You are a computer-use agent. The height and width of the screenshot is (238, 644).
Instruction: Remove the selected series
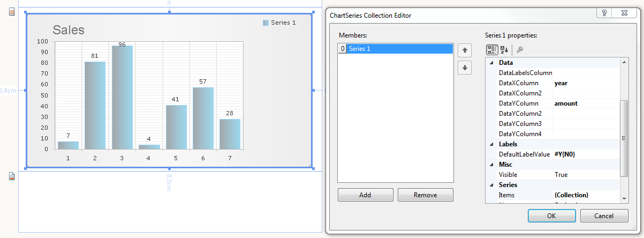tap(425, 195)
